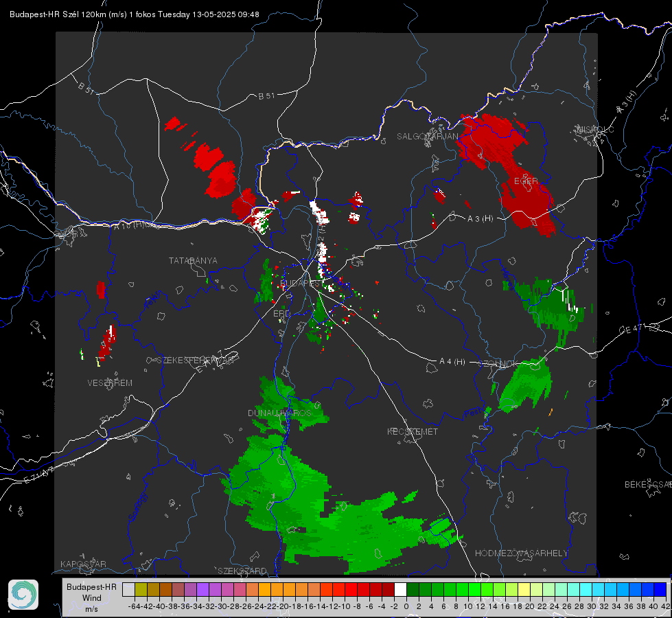Click the radar title text with date 13-05-2025
Image resolution: width=672 pixels, height=618 pixels.
[134, 14]
